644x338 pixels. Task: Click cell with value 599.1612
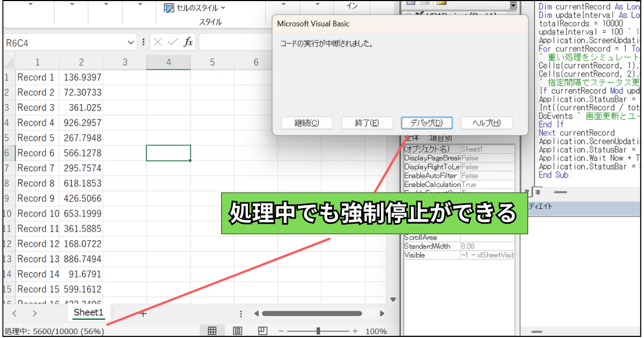coord(82,289)
